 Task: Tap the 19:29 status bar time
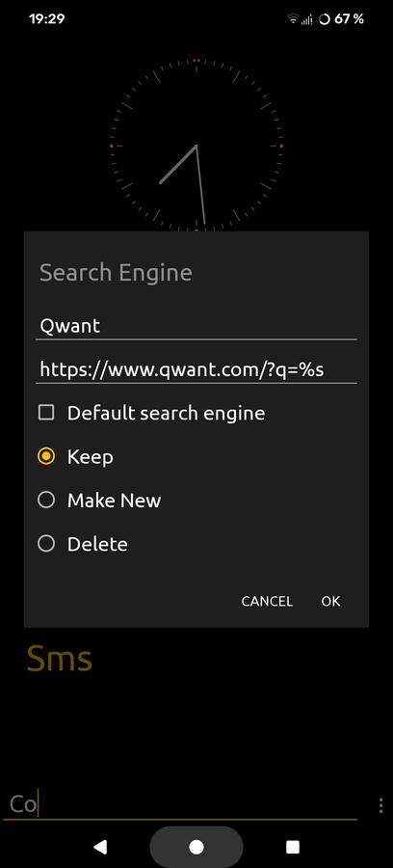tap(46, 19)
